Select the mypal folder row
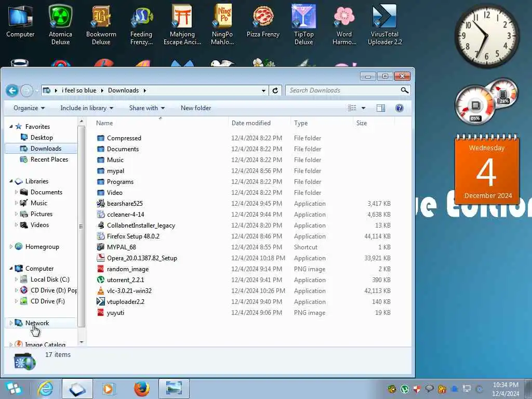Image resolution: width=532 pixels, height=399 pixels. click(x=244, y=170)
